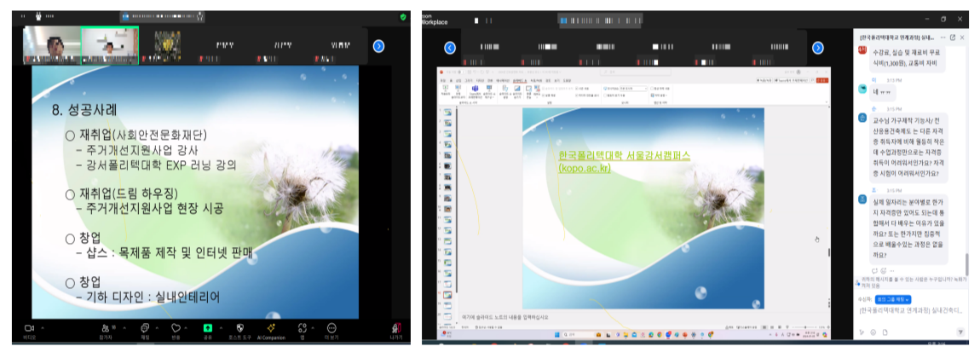The image size is (980, 358).
Task: Expand the video options arrow beside Video
Action: click(x=42, y=327)
